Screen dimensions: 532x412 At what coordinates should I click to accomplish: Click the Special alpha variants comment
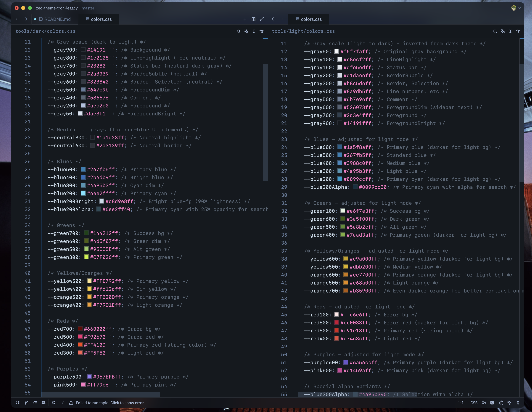[347, 386]
